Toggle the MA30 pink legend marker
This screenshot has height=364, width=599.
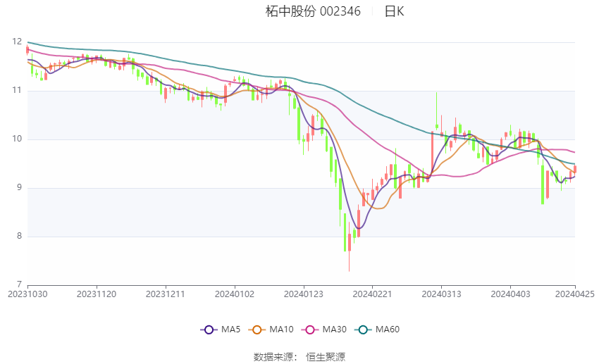point(309,330)
